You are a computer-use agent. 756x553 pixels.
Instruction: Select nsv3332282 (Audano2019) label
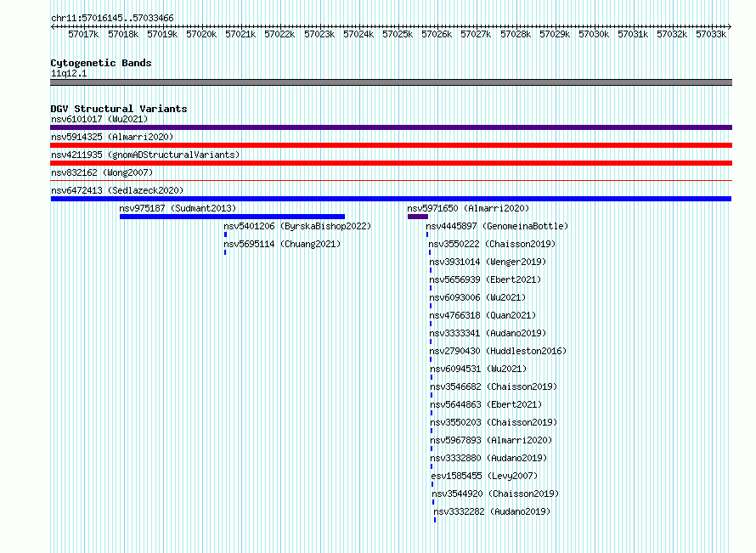point(493,511)
